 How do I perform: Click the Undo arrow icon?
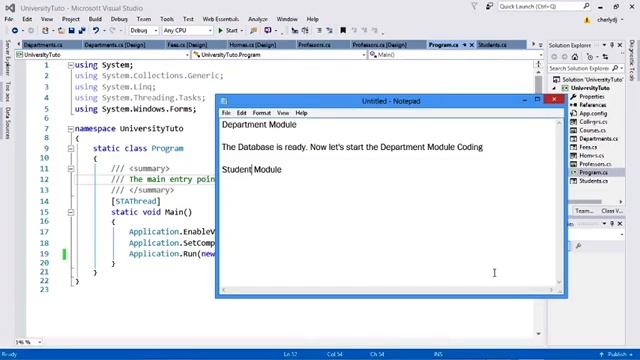96,31
